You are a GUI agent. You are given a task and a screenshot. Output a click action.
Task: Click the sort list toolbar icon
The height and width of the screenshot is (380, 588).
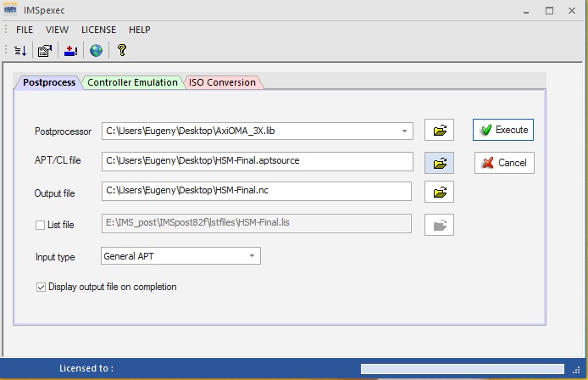(21, 51)
